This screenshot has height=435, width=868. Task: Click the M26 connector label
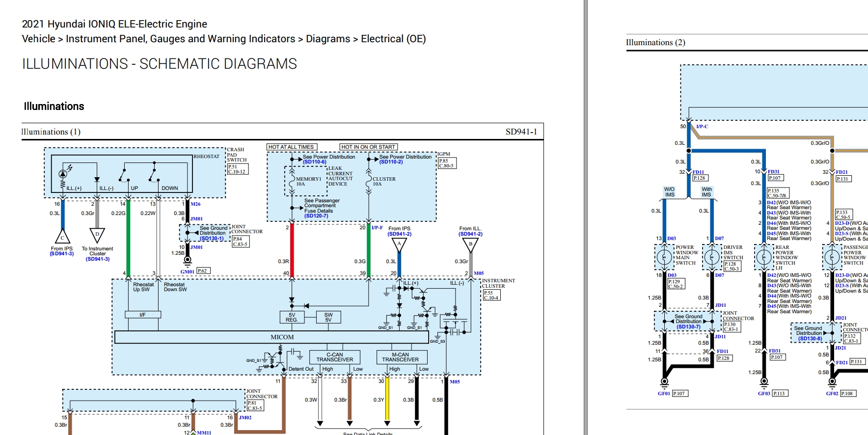[x=195, y=204]
